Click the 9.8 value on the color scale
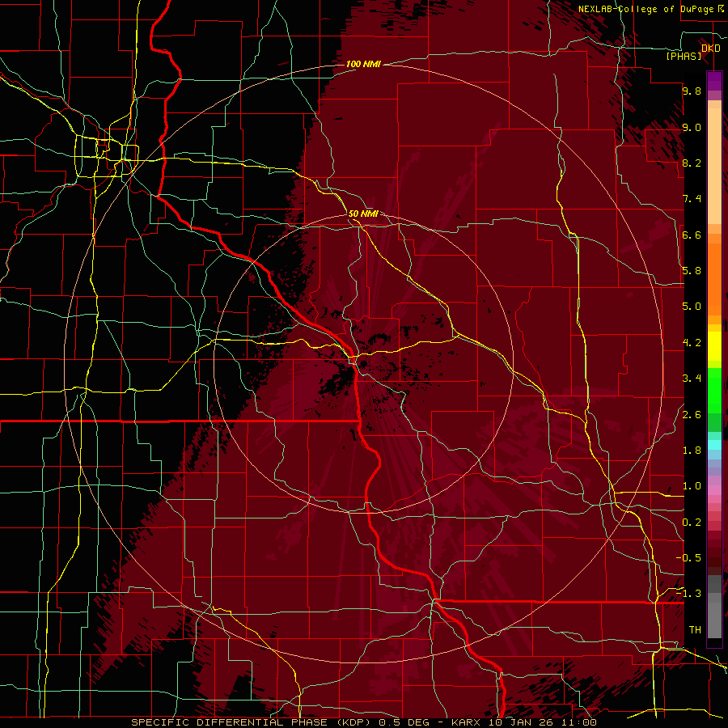 point(692,91)
